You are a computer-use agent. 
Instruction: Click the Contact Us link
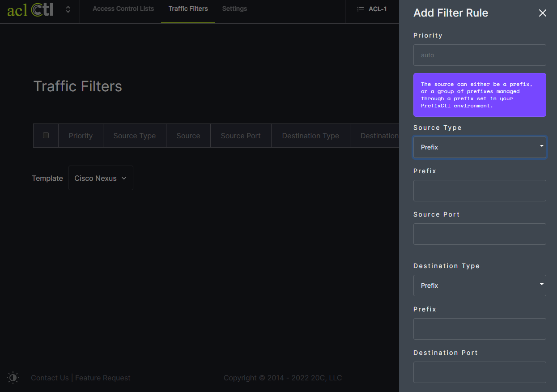click(50, 378)
